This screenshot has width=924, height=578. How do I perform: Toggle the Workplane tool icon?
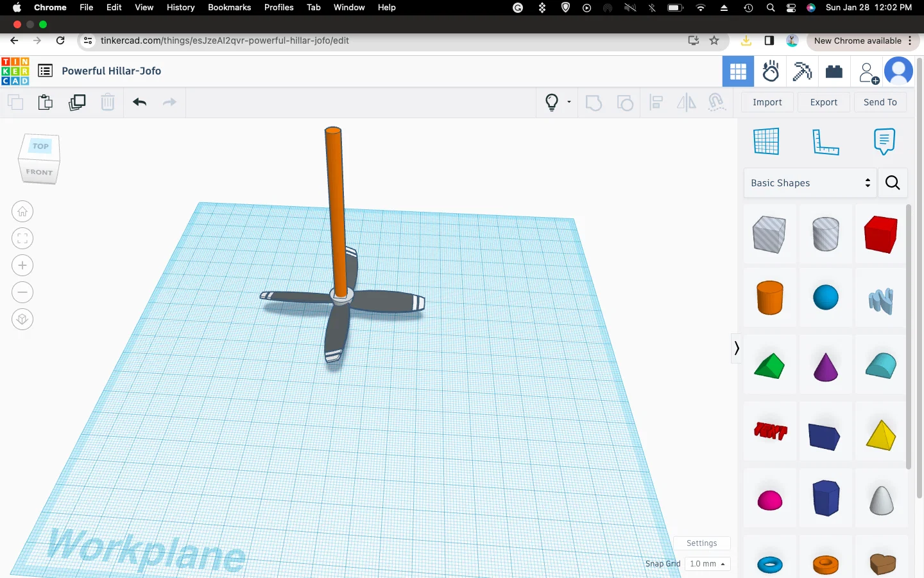[766, 141]
